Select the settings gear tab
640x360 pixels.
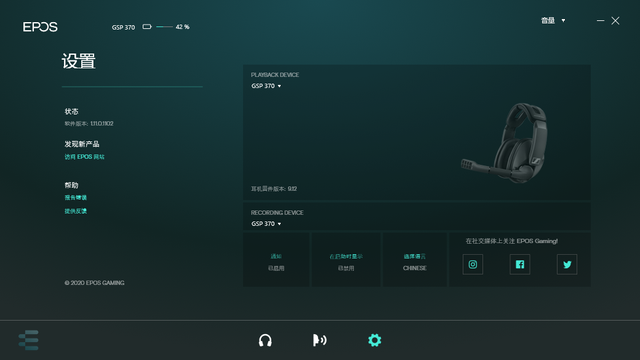click(x=374, y=340)
